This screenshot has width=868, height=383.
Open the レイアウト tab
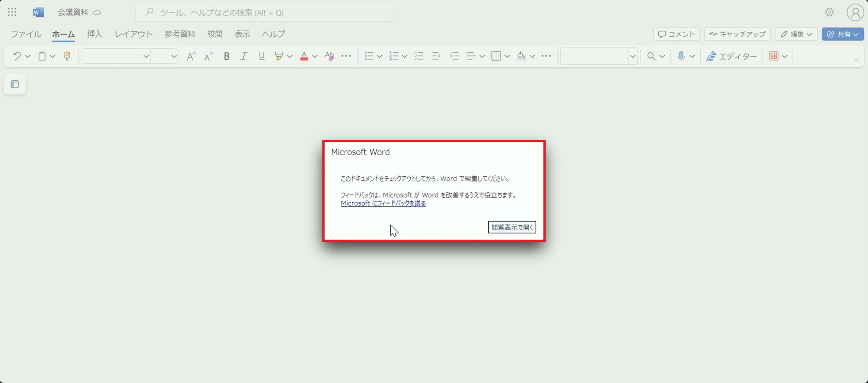point(133,34)
